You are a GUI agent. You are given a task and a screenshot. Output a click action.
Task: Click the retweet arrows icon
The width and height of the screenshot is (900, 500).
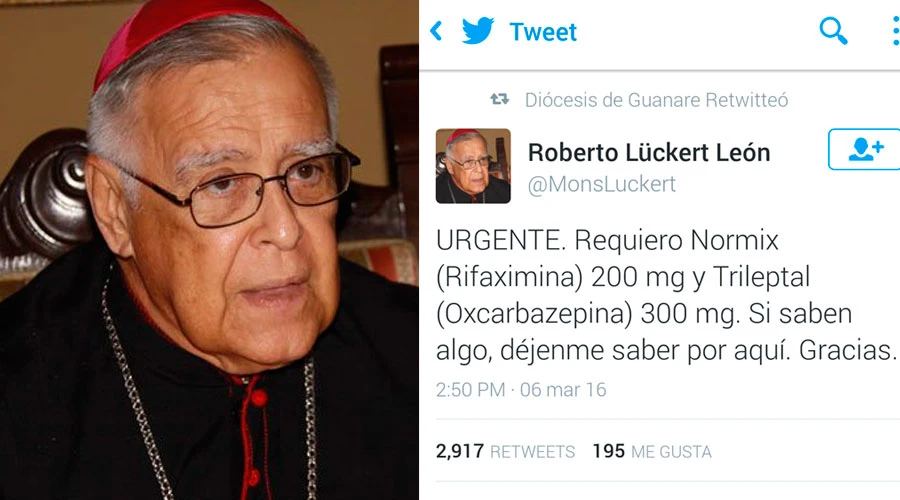[499, 99]
